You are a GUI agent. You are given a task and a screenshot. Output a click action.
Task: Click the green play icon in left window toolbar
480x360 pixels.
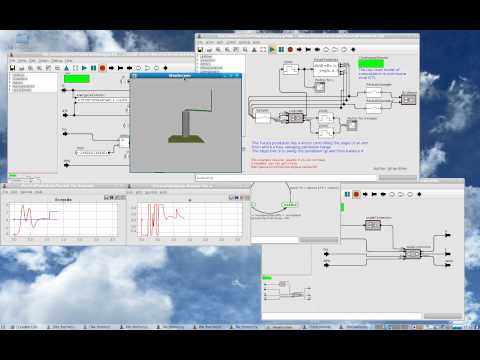84,68
